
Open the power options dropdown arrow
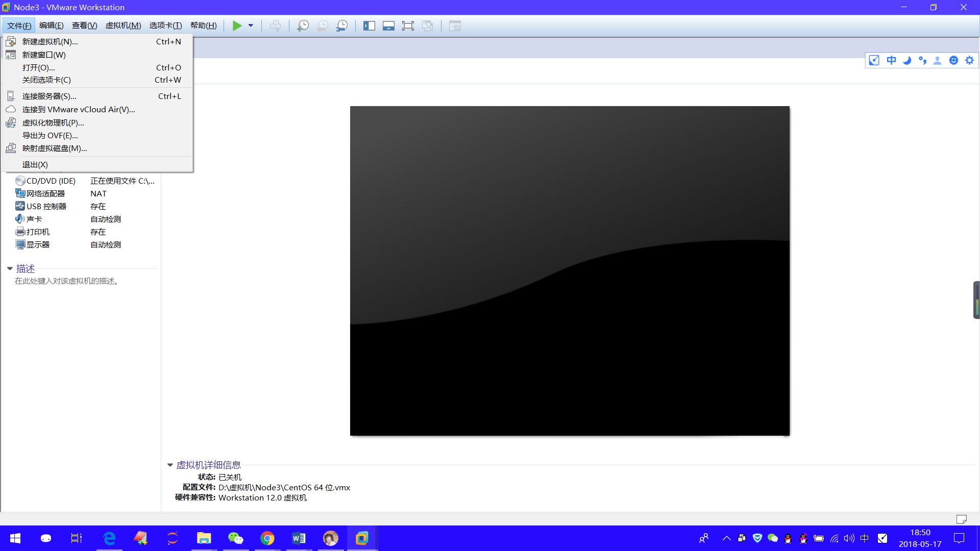[x=251, y=26]
